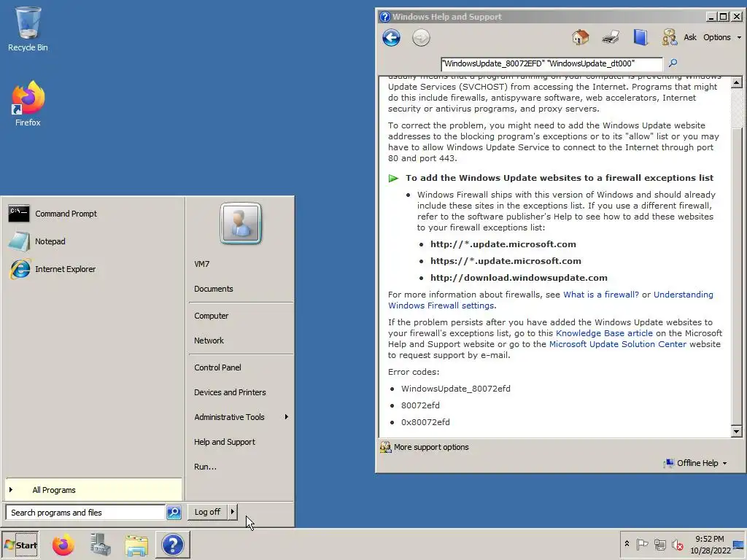
Task: Open the Recycle Bin desktop icon
Action: pos(28,29)
